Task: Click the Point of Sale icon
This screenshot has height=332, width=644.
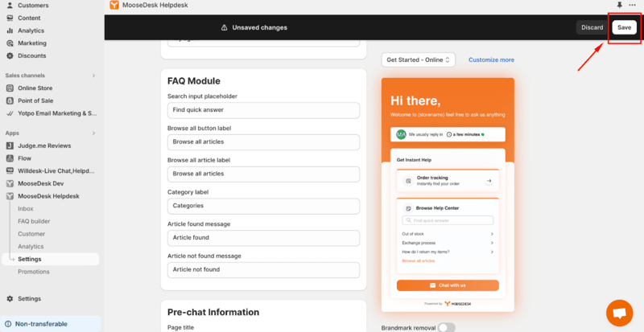Action: click(10, 100)
